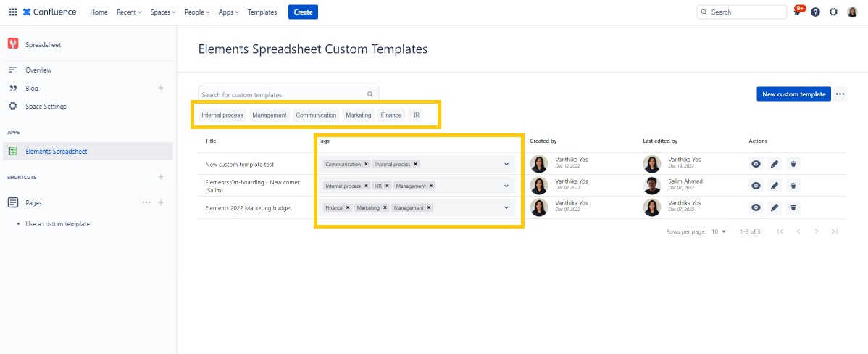
Task: Click the New custom template button
Action: pos(793,94)
